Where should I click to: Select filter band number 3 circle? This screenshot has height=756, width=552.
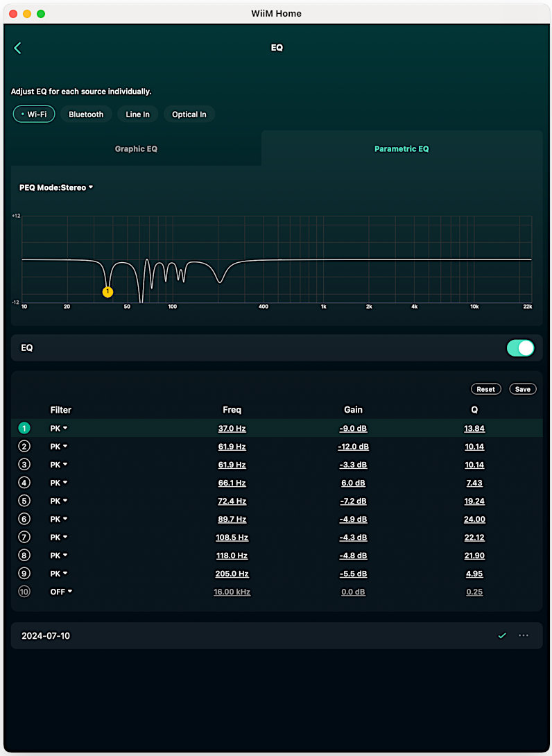(24, 464)
